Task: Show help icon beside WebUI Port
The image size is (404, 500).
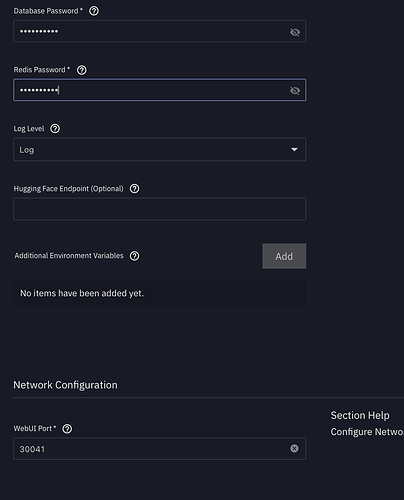Action: coord(67,429)
